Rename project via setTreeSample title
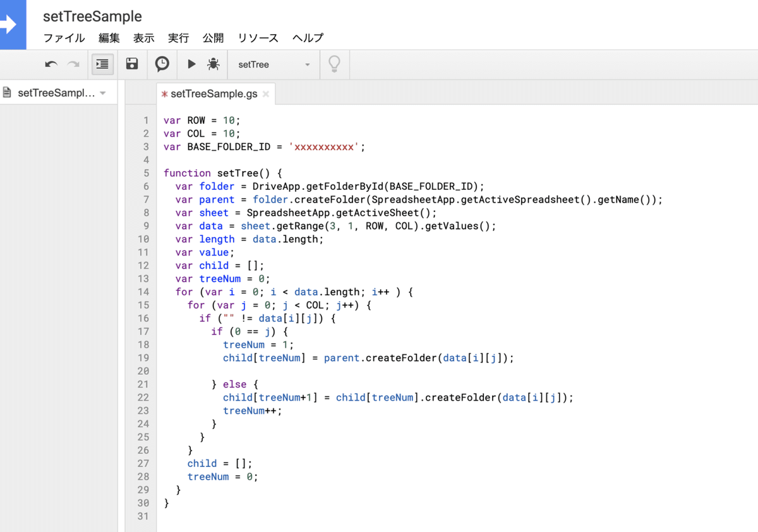758x532 pixels. point(92,16)
